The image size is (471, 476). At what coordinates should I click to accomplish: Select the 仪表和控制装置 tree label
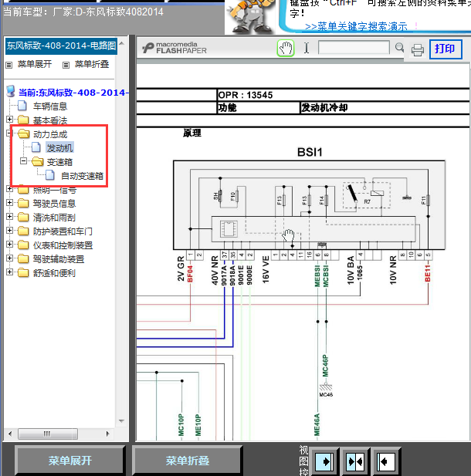tap(63, 245)
